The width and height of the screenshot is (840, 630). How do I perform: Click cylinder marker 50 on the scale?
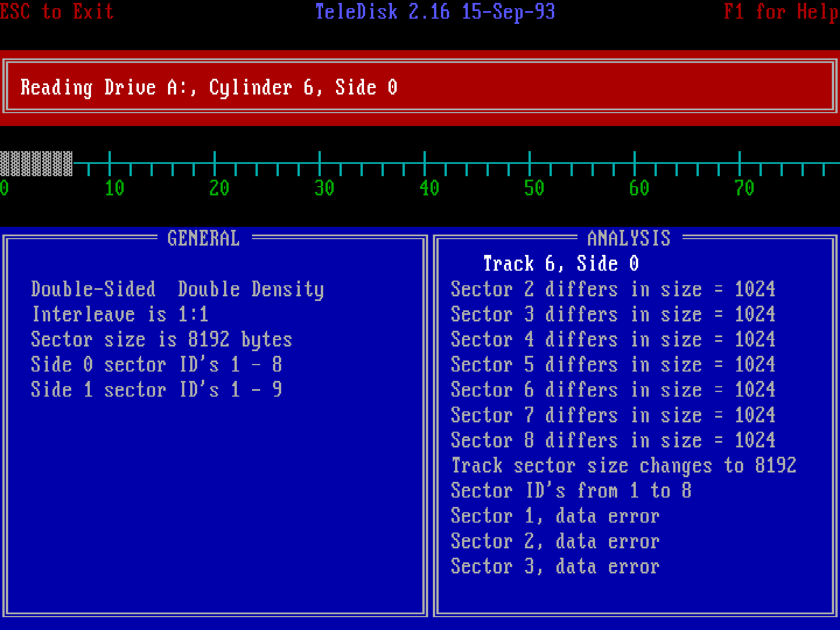click(x=534, y=188)
